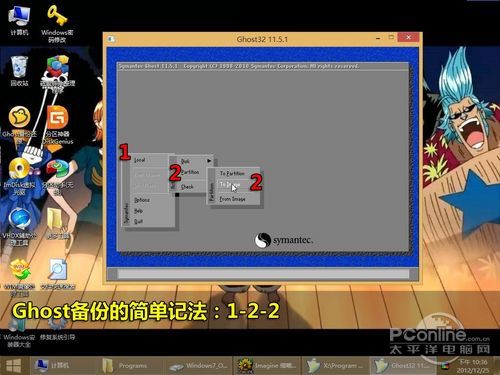Open the yellow folder desktop icon
This screenshot has width=500, height=375.
(x=58, y=223)
